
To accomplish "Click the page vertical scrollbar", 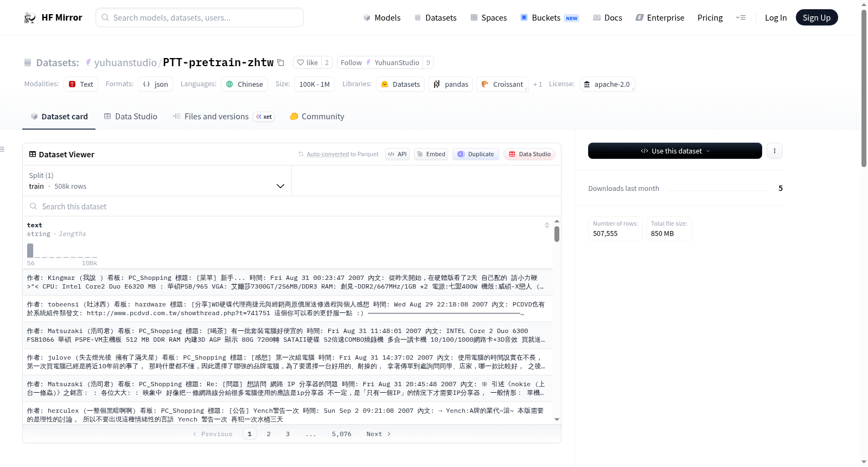I will 864,88.
